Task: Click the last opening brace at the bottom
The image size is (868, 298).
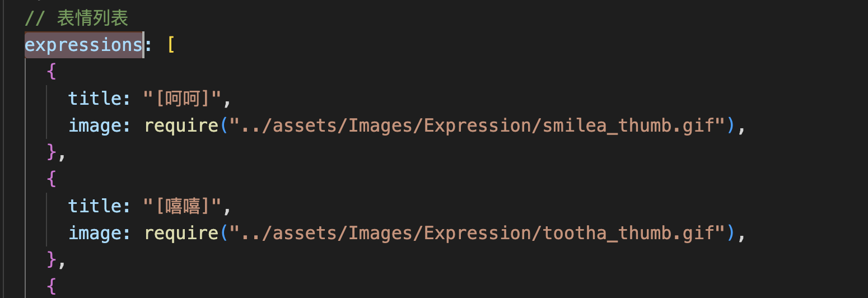Action: click(x=52, y=286)
